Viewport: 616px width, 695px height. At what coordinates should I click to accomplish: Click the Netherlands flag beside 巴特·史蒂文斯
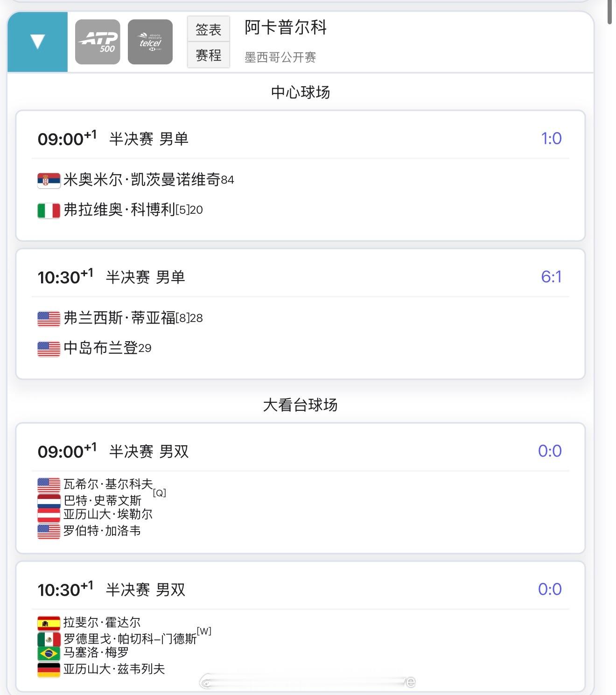pos(49,501)
